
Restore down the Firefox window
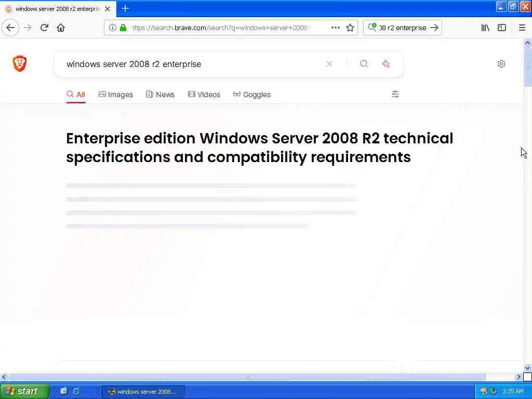(x=513, y=7)
